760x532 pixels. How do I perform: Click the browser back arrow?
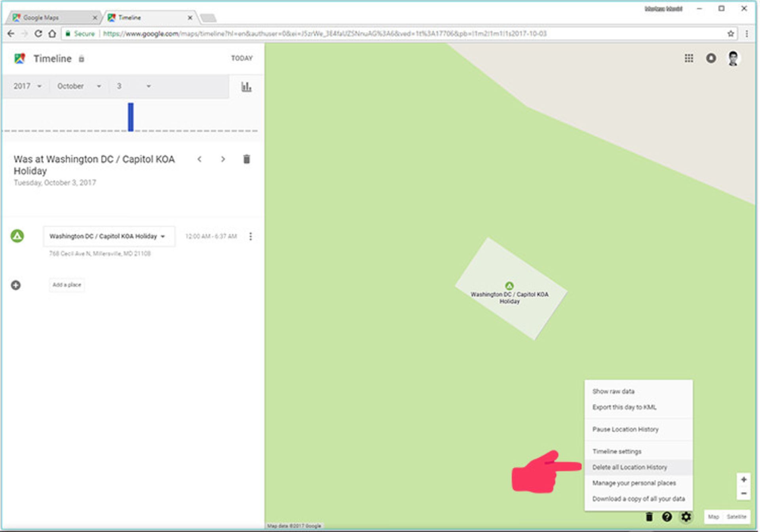tap(11, 34)
